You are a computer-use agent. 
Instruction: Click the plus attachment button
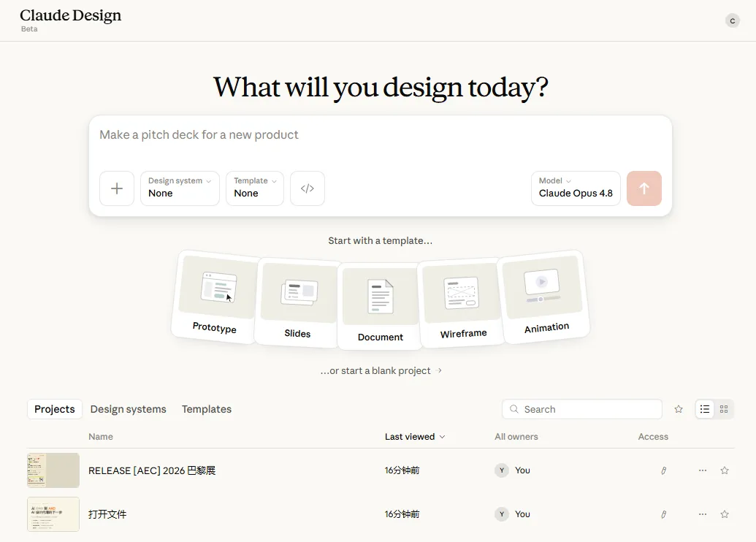[117, 188]
